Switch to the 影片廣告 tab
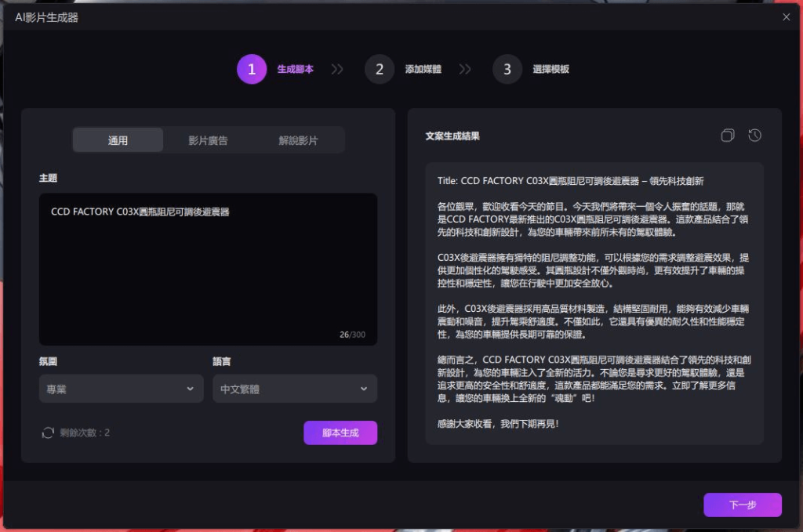The image size is (803, 532). point(208,140)
